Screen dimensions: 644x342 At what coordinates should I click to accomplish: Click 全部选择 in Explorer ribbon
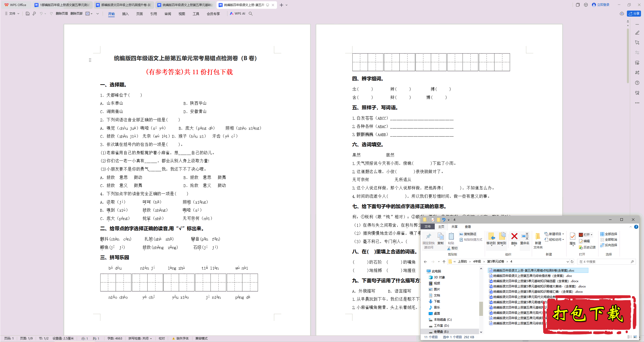coord(609,234)
